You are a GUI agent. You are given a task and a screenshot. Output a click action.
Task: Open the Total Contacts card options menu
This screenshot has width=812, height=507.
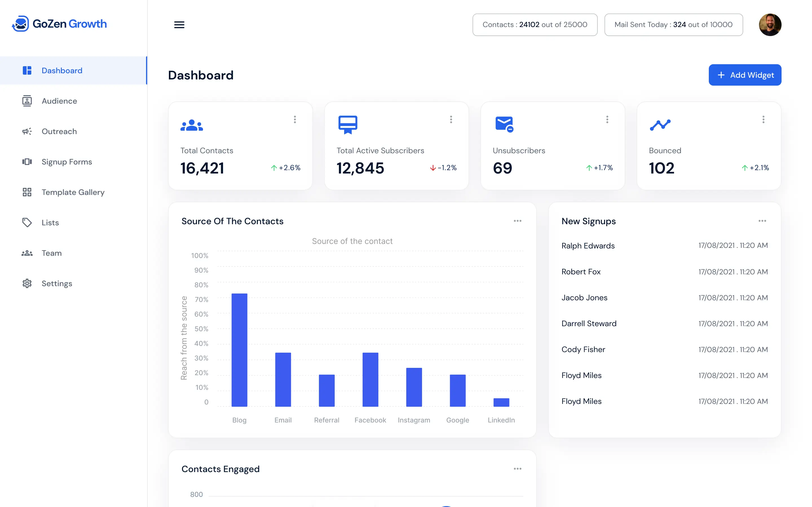pos(295,119)
